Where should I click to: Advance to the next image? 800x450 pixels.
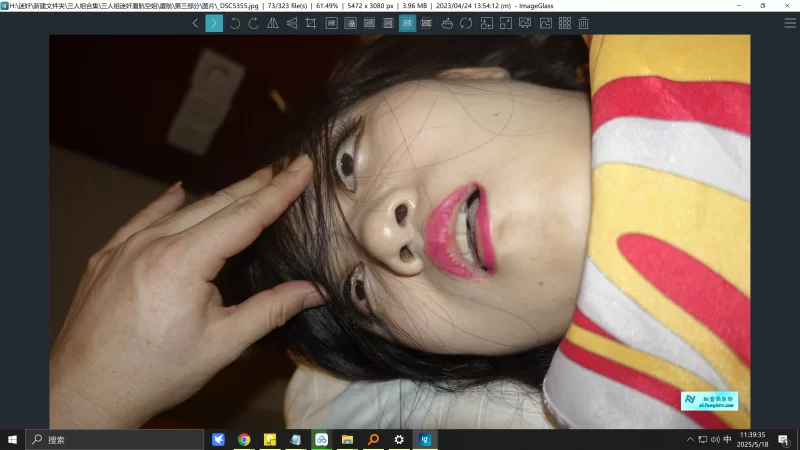[x=214, y=23]
